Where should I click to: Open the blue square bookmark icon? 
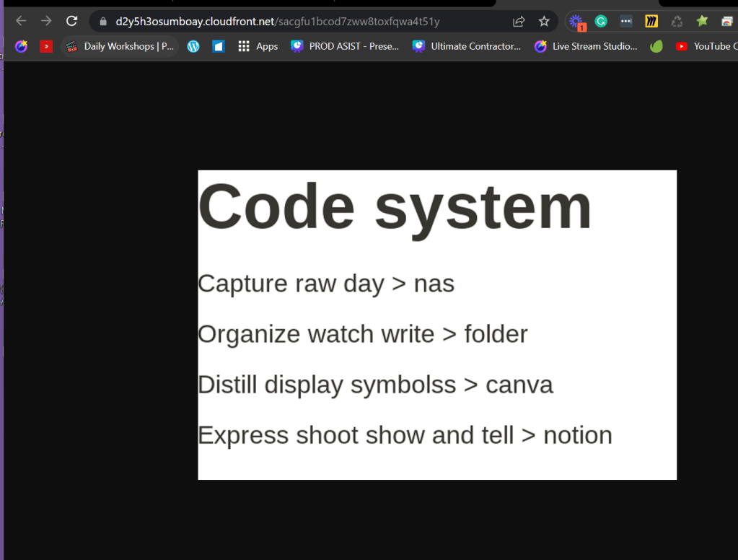click(219, 46)
